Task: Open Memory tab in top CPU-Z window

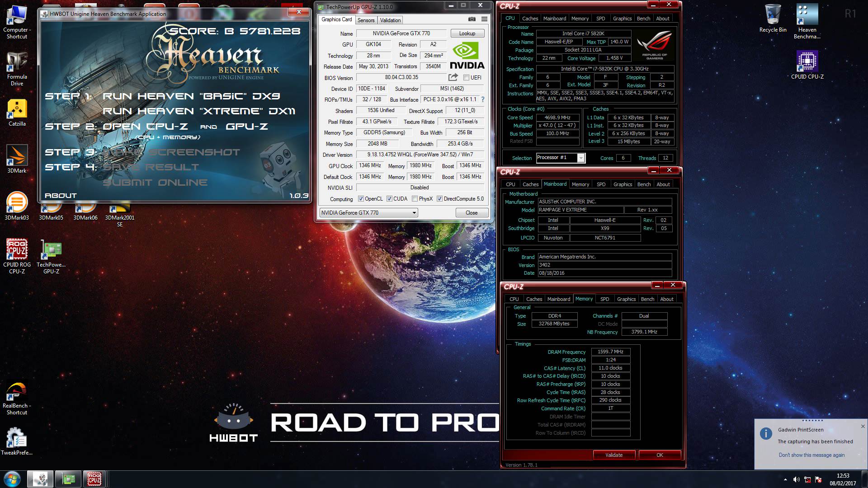Action: (x=580, y=19)
